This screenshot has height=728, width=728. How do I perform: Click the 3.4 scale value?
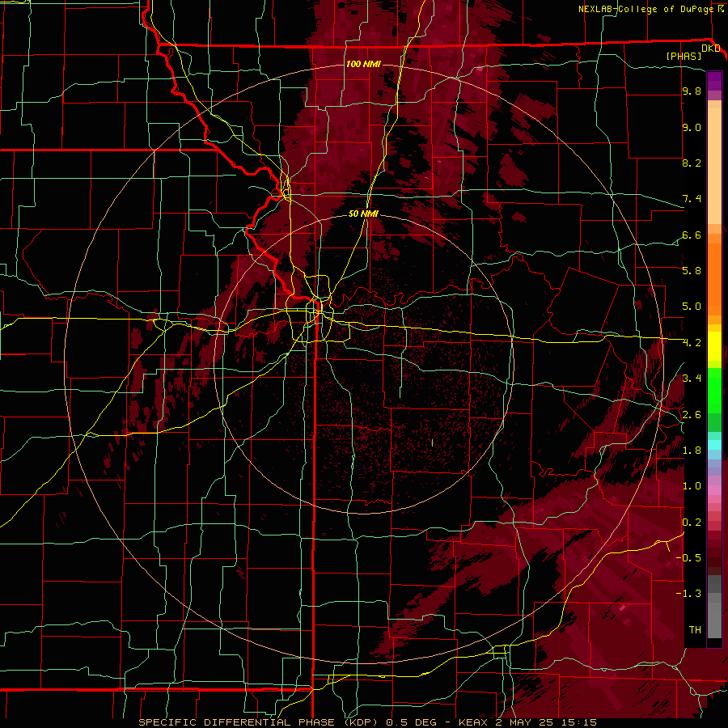692,378
